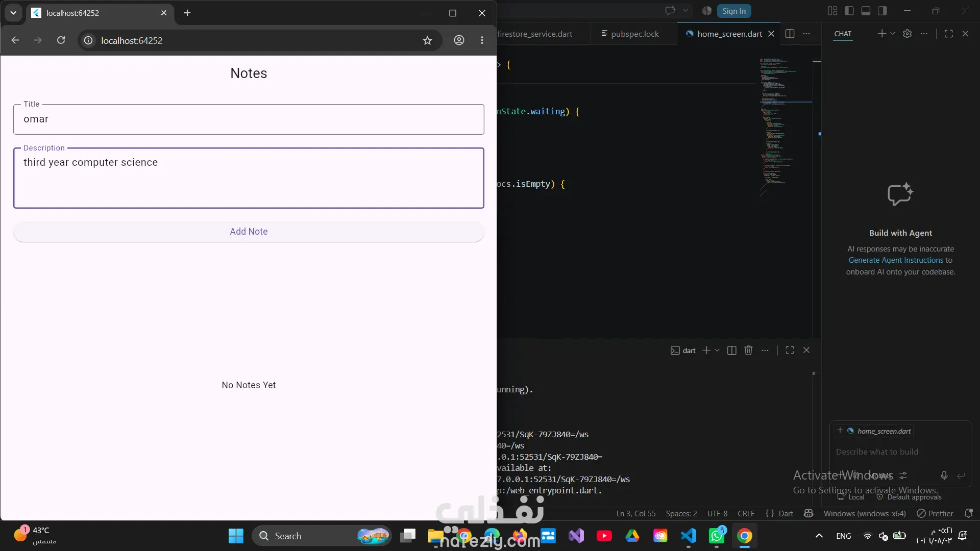The height and width of the screenshot is (551, 980).
Task: Select the dart terminal label
Action: [683, 350]
